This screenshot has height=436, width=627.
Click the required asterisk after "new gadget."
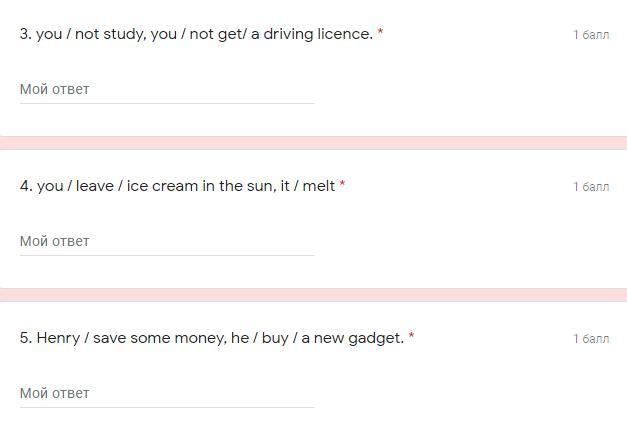click(x=411, y=337)
